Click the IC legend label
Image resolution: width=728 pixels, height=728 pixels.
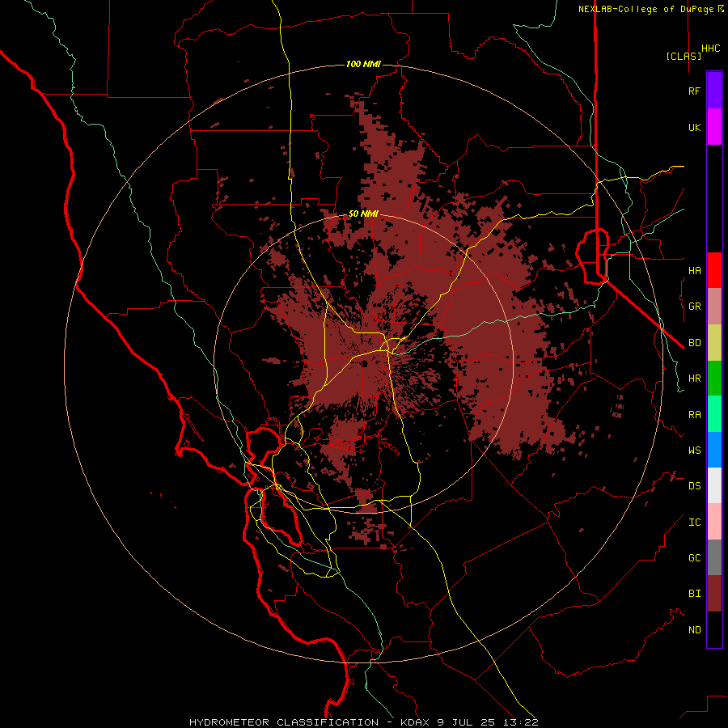(x=694, y=523)
